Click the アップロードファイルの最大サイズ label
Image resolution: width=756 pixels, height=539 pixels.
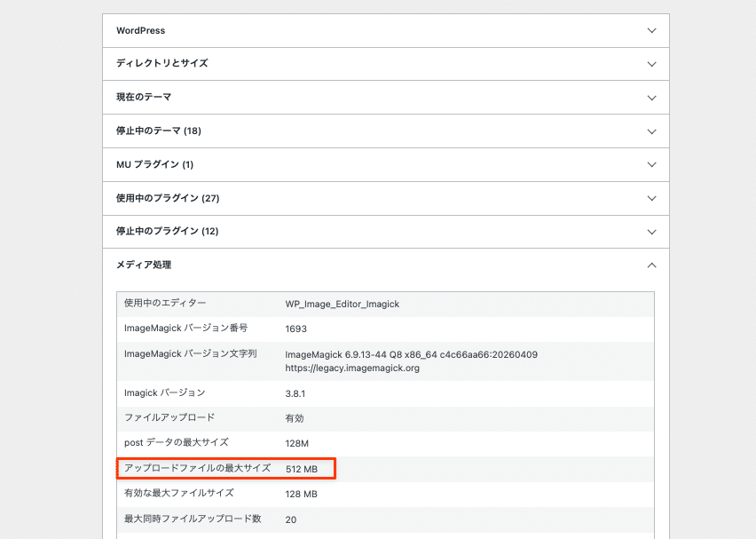(197, 468)
